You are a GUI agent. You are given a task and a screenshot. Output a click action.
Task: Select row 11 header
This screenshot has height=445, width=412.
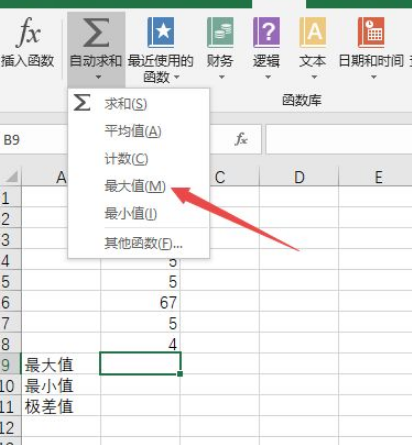tap(10, 407)
